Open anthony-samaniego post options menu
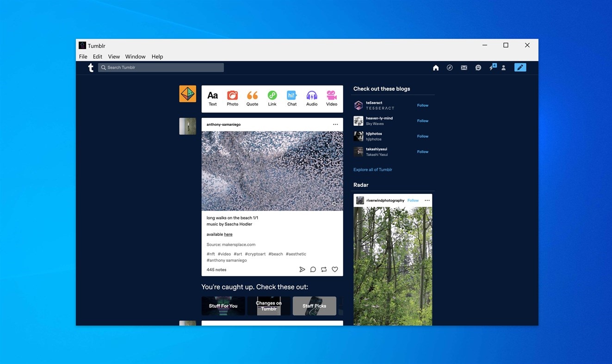 point(335,124)
